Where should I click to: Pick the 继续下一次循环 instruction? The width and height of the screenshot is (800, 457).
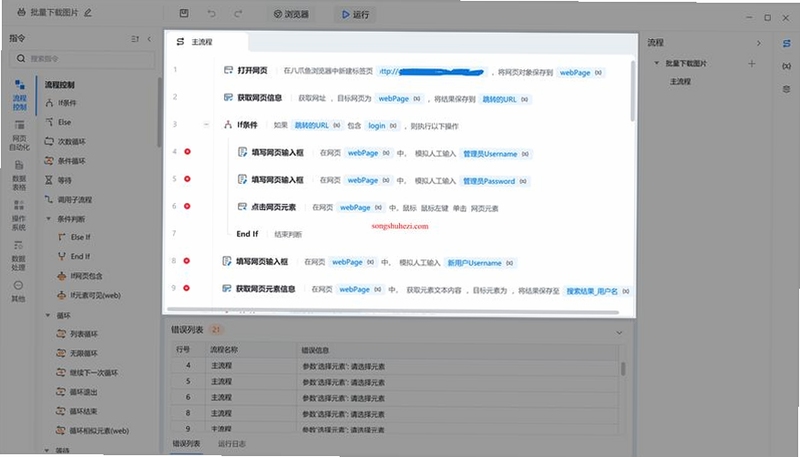(87, 373)
